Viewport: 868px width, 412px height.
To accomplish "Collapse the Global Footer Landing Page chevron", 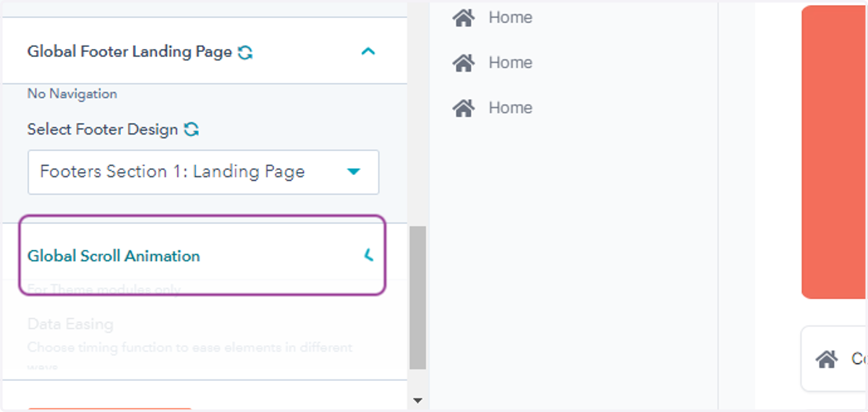I will 368,51.
